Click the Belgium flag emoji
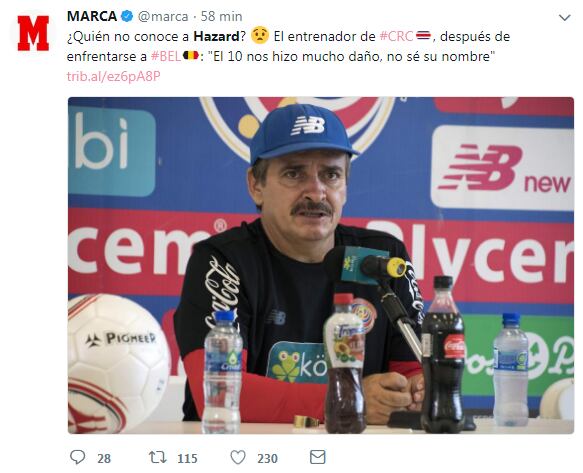583x473 pixels. [191, 56]
